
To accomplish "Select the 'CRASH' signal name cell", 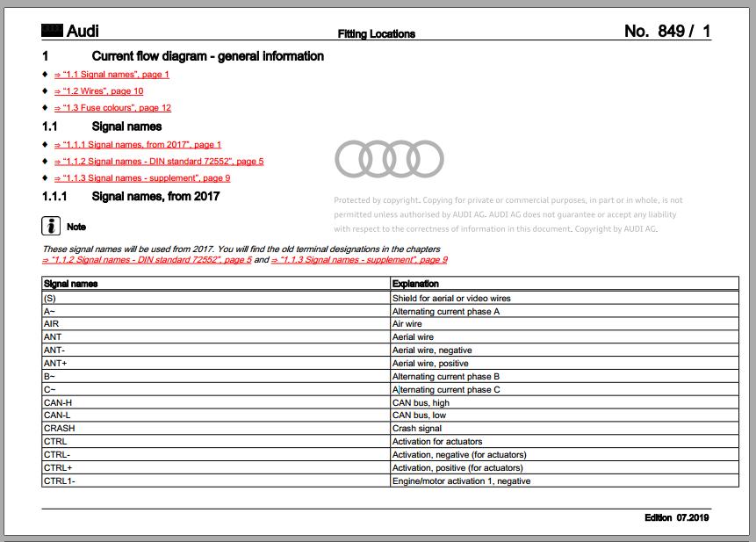I will 216,428.
